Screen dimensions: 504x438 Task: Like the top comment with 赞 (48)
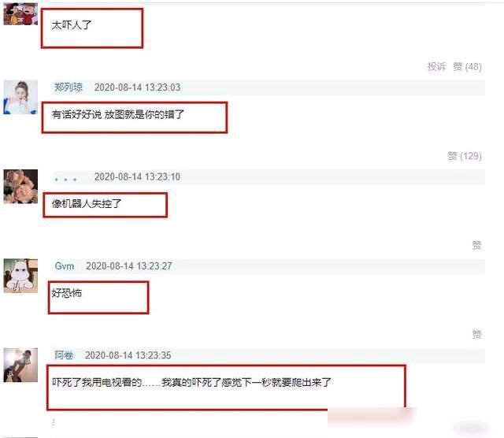click(x=467, y=67)
